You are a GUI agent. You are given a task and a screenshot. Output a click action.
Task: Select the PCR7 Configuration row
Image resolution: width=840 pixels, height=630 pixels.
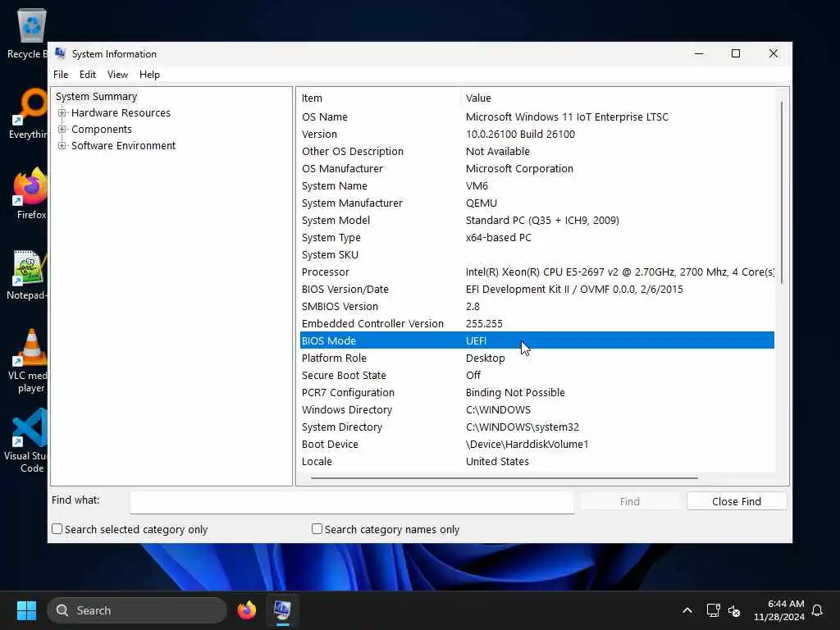coord(537,393)
